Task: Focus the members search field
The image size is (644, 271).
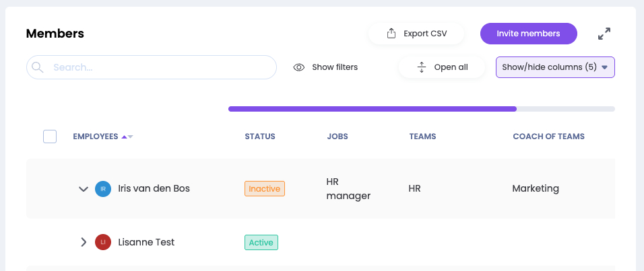Action: point(162,67)
